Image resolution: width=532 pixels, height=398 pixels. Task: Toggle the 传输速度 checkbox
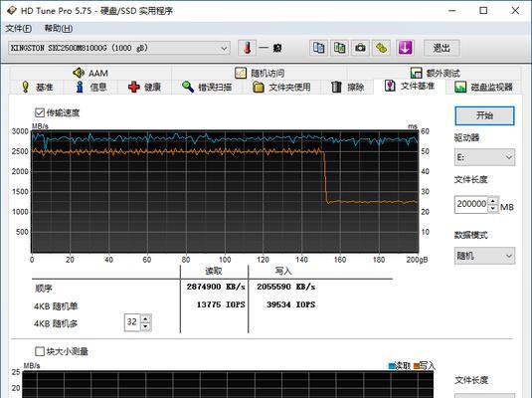tap(40, 112)
